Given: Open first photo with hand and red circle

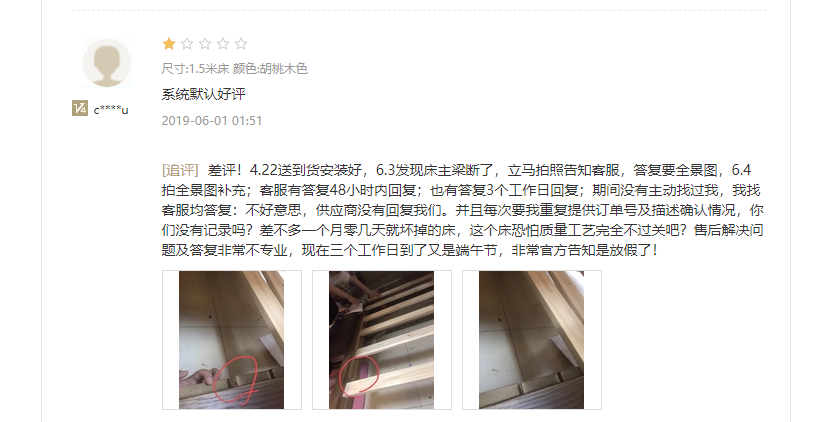Looking at the screenshot, I should 231,340.
